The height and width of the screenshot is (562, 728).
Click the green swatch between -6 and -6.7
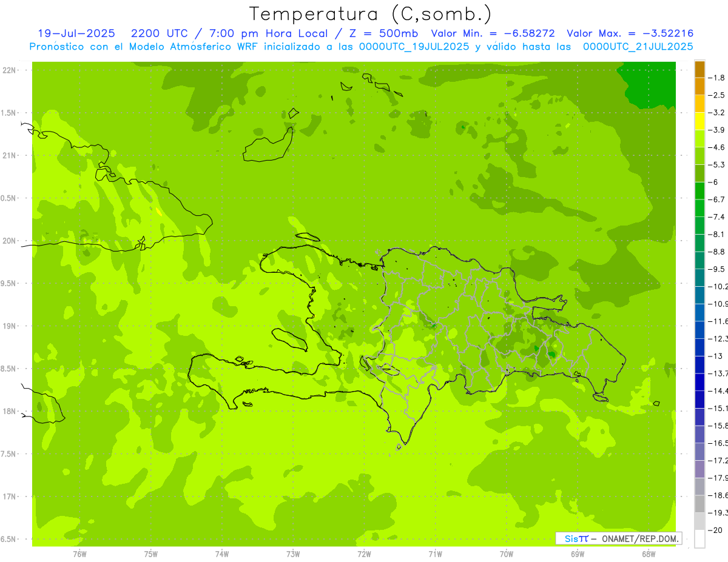pos(699,191)
